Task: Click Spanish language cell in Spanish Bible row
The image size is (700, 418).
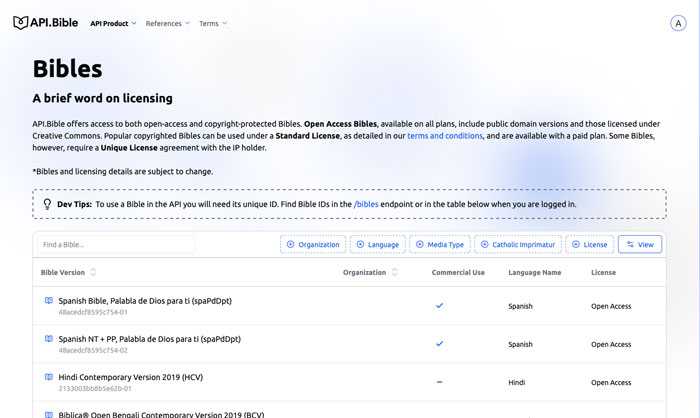Action: pos(520,306)
